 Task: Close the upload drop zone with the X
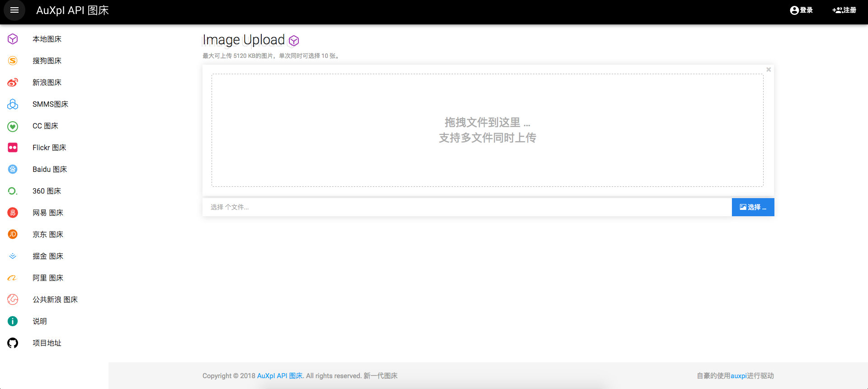pos(769,70)
